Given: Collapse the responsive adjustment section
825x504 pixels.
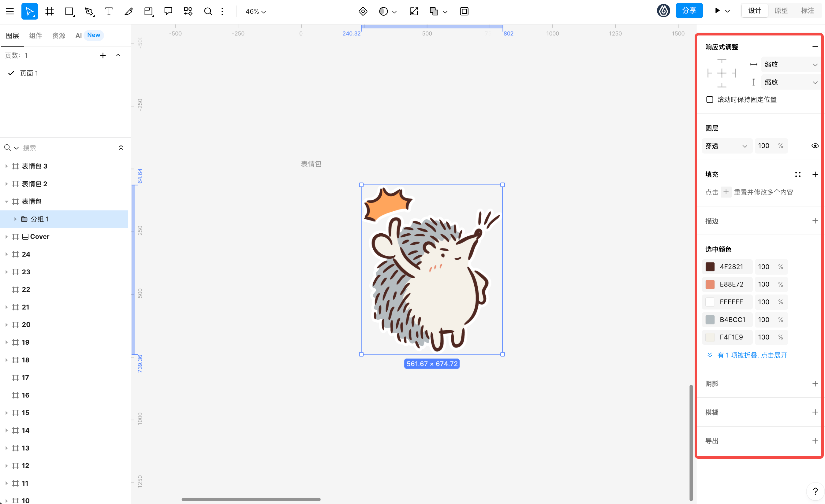Looking at the screenshot, I should point(815,46).
